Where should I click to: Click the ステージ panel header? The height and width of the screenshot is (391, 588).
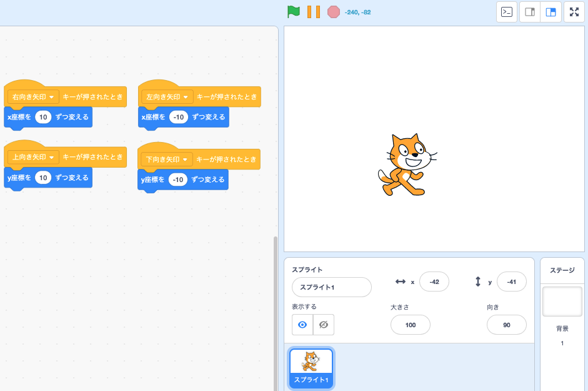(x=562, y=270)
